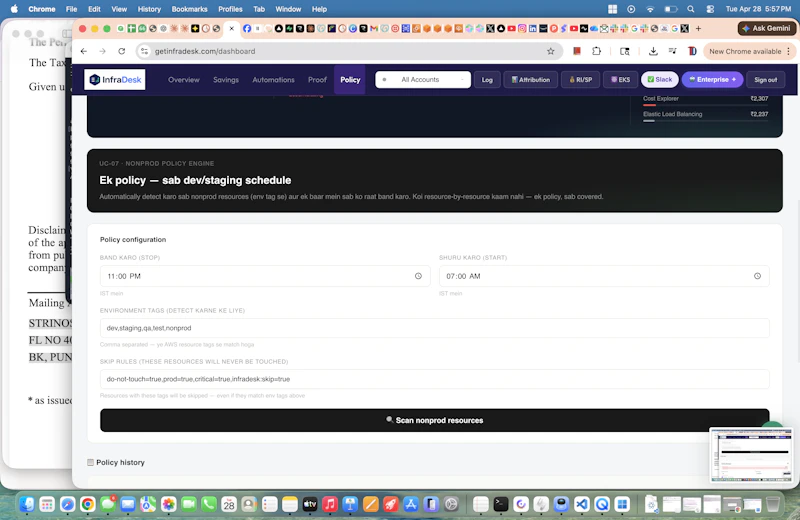Open the Apple menu
Image resolution: width=800 pixels, height=520 pixels.
14,9
